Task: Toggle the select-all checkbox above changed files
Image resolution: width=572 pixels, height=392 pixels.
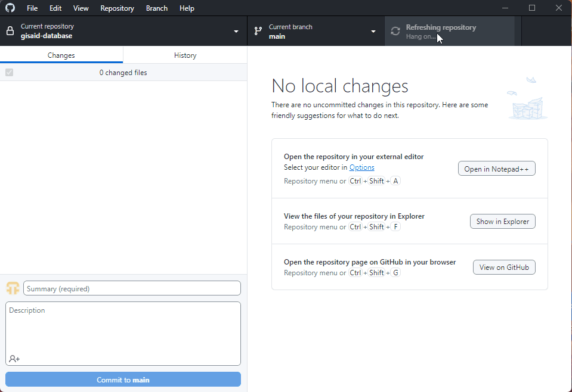Action: [x=9, y=72]
